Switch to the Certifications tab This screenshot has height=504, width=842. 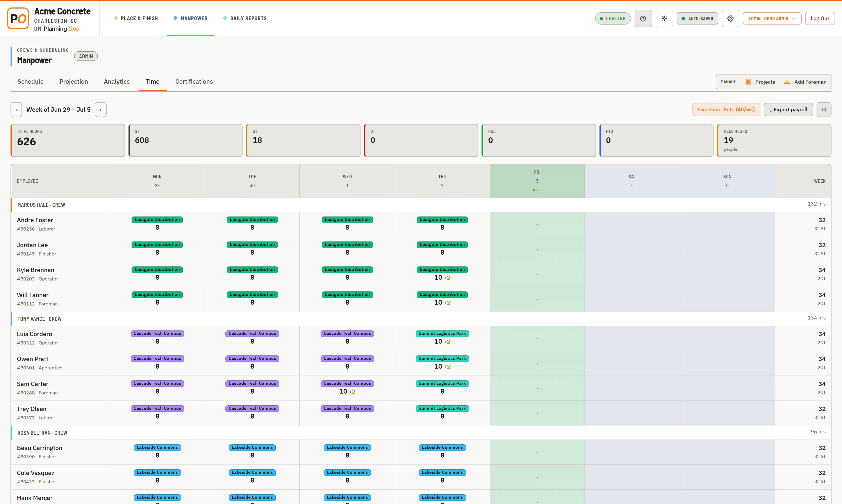(194, 82)
